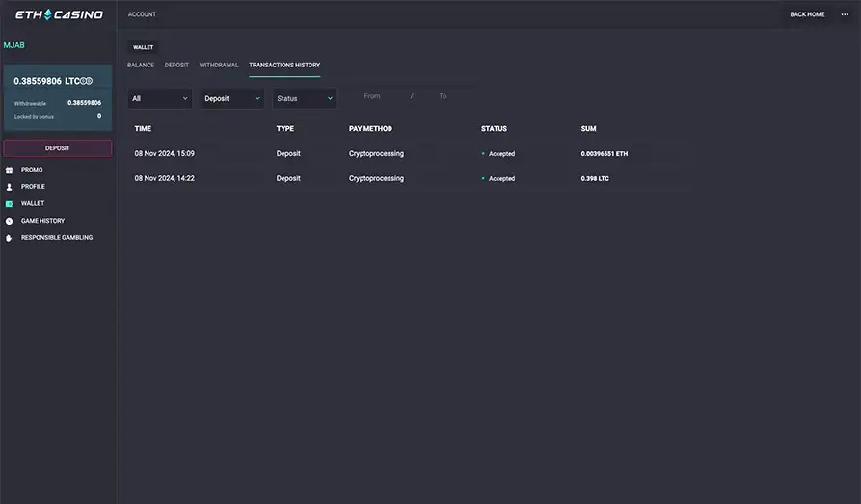The width and height of the screenshot is (861, 504).
Task: Select the Transactions History tab
Action: 284,65
